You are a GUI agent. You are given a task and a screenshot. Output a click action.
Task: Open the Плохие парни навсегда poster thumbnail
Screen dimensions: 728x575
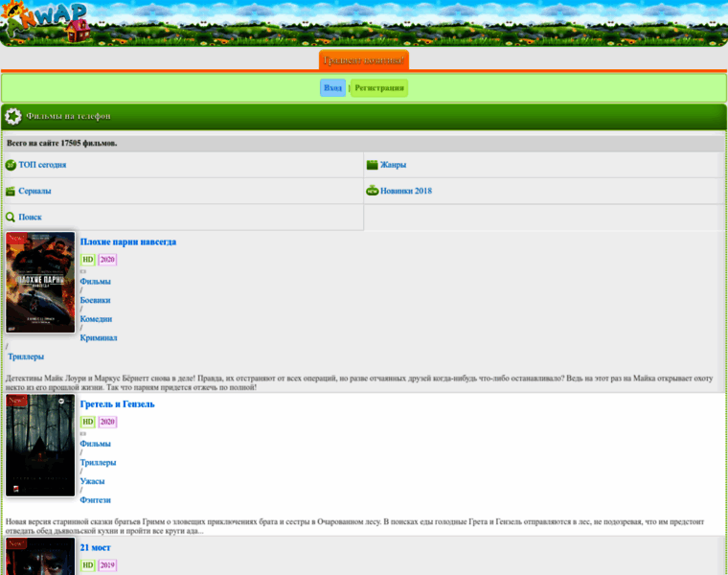pos(40,283)
